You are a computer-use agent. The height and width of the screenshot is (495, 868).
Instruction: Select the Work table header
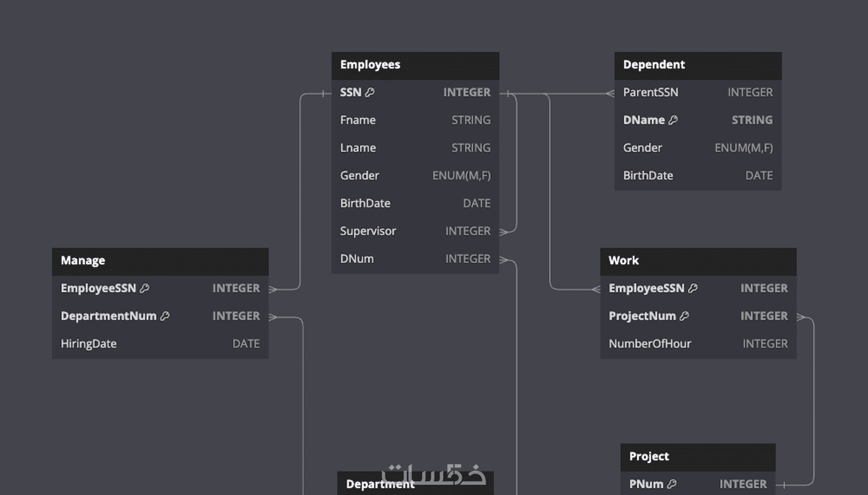pyautogui.click(x=697, y=261)
